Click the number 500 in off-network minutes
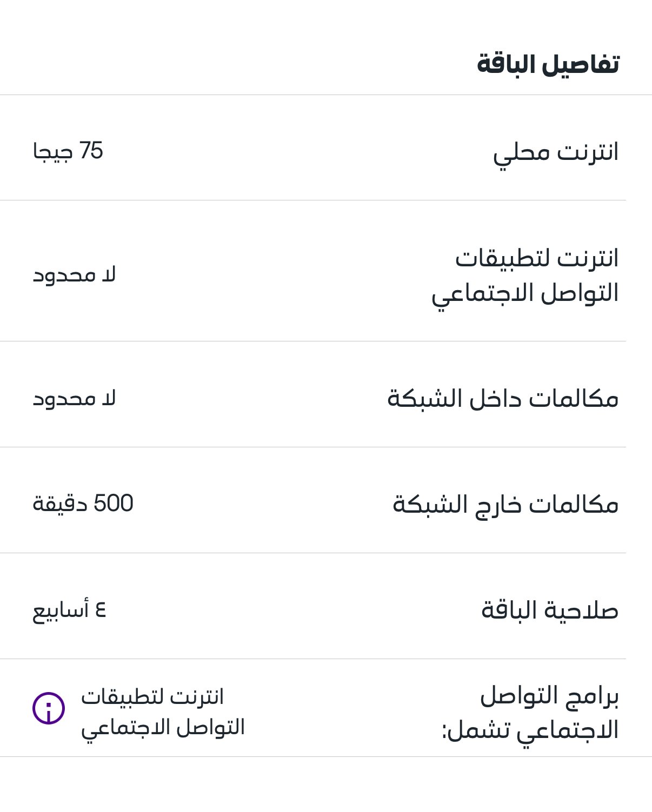 click(x=113, y=504)
